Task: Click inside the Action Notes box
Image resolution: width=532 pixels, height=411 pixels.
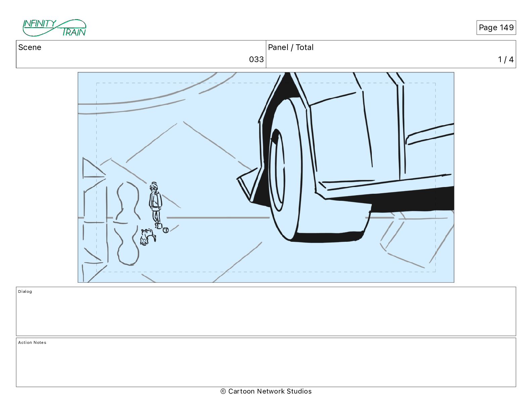Action: (266, 362)
